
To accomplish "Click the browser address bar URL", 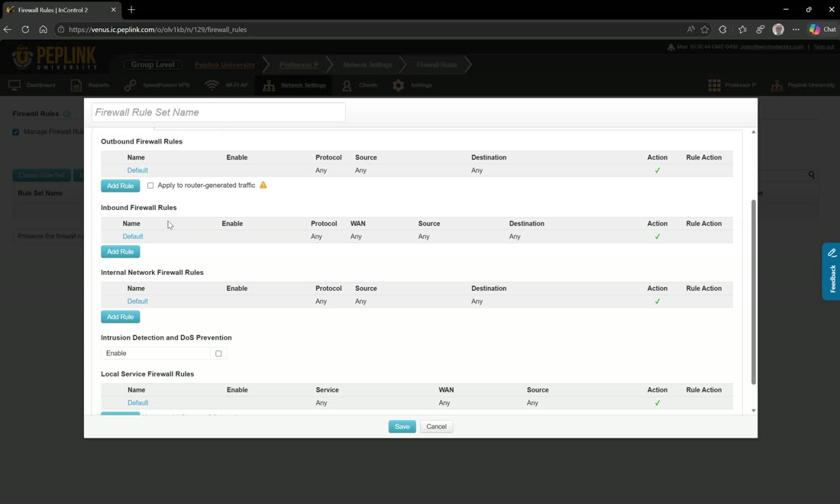I will pyautogui.click(x=157, y=30).
